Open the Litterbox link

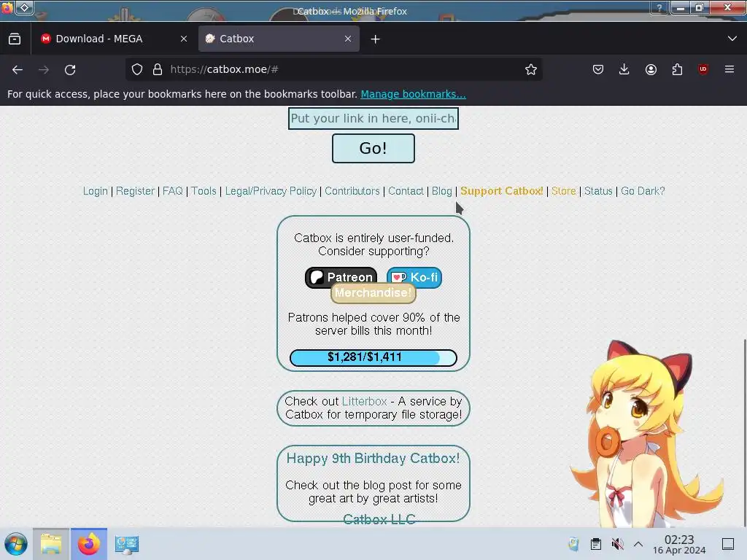coord(364,402)
